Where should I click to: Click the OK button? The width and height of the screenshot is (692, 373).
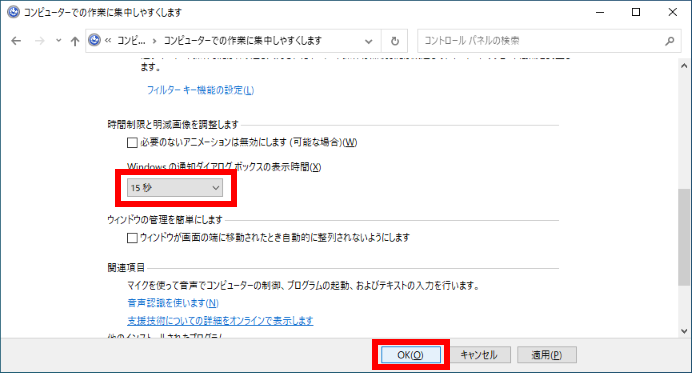410,355
